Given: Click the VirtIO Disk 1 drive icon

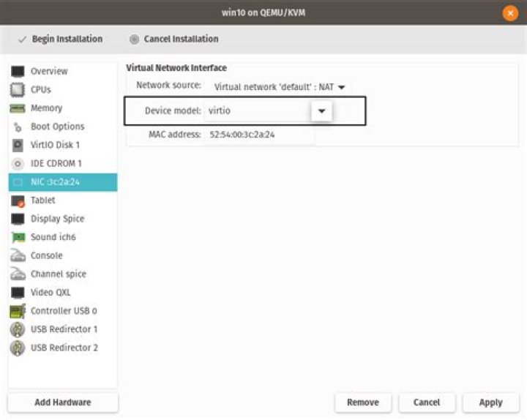Looking at the screenshot, I should coord(18,145).
